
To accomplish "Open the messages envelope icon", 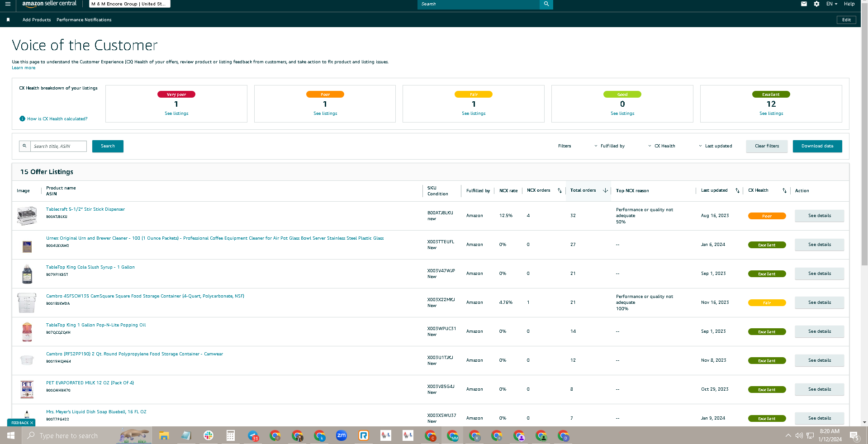I will coord(804,4).
